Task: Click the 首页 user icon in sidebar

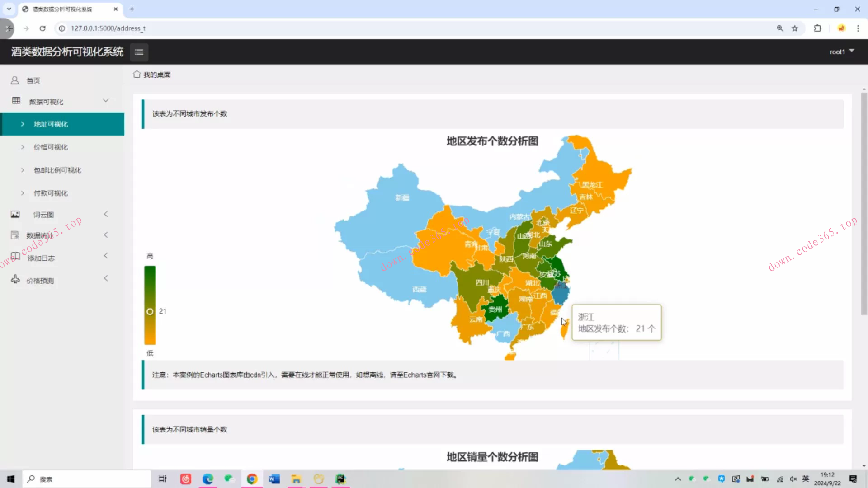Action: (15, 80)
